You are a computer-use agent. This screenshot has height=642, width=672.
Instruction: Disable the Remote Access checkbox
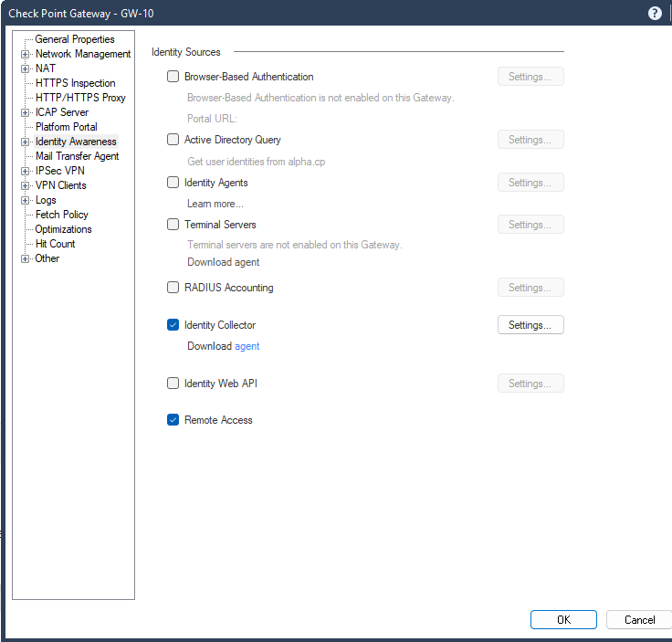coord(173,419)
